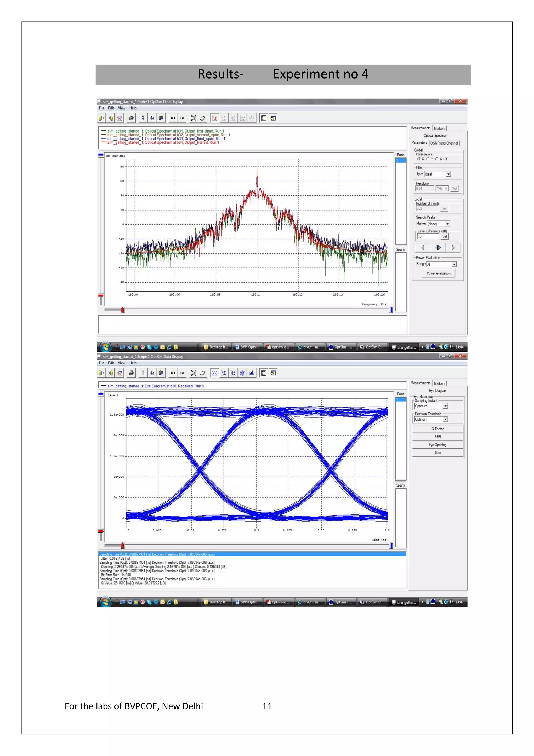Click the eye diagram icon in Scope toolbar
The height and width of the screenshot is (756, 534).
(x=215, y=373)
